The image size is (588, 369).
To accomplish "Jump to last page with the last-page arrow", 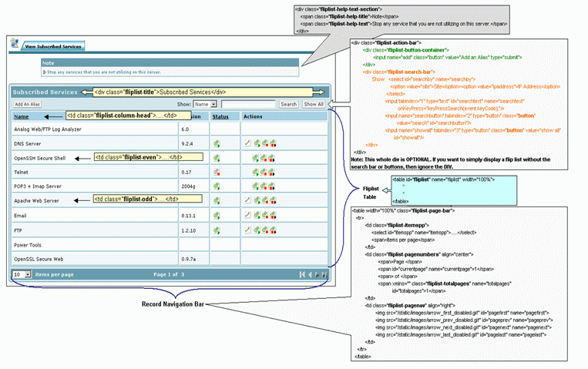I will coord(325,274).
